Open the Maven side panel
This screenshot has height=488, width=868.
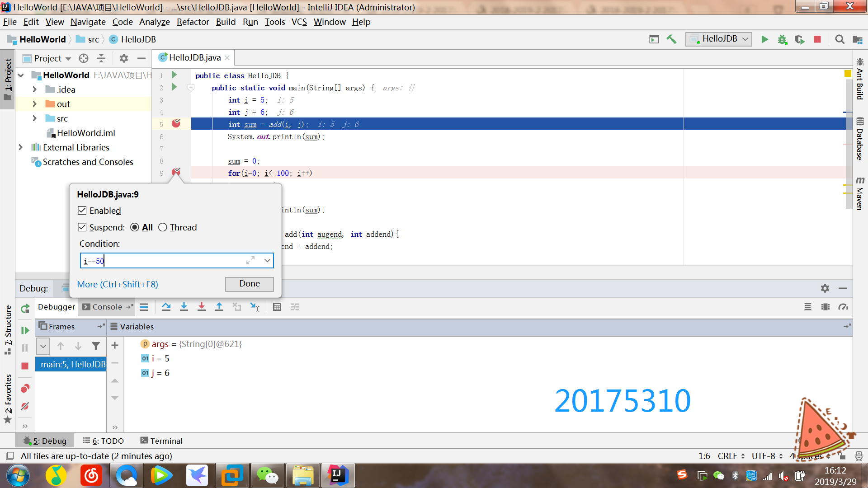(x=860, y=193)
